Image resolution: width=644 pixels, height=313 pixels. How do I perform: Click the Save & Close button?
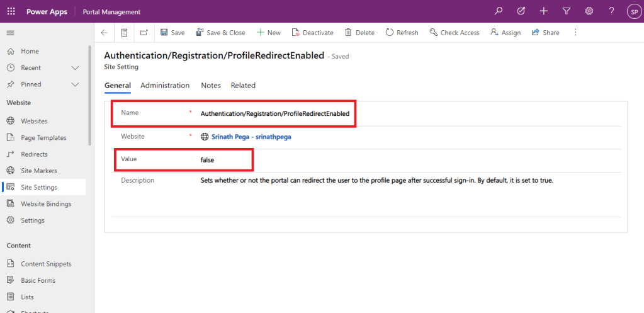(220, 33)
